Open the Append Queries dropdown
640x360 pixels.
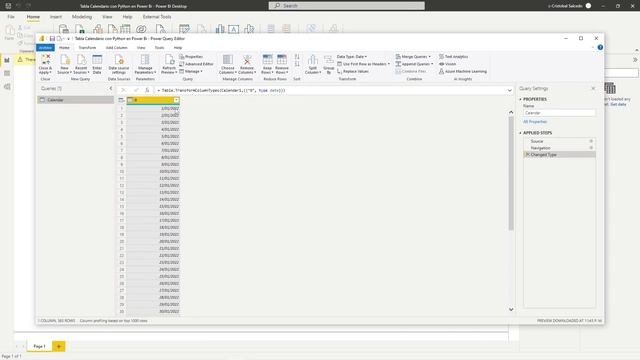tap(414, 64)
